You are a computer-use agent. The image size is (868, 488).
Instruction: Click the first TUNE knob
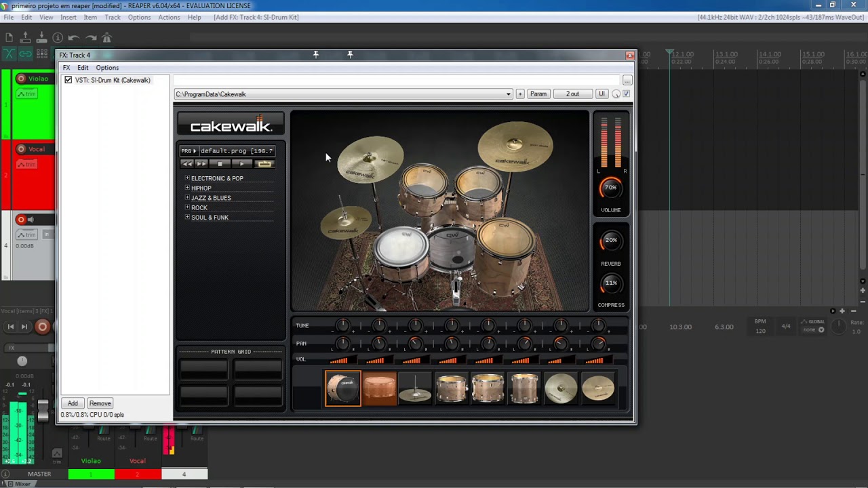pos(342,326)
